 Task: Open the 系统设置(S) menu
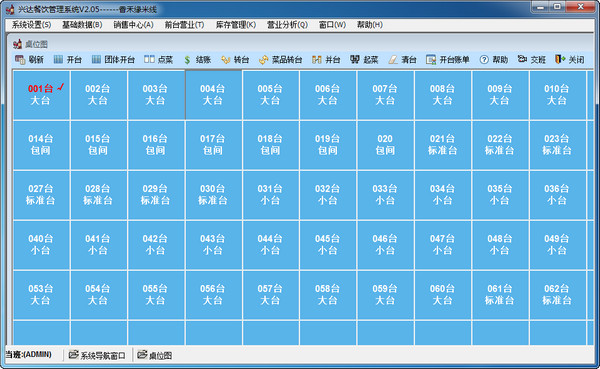tap(31, 25)
